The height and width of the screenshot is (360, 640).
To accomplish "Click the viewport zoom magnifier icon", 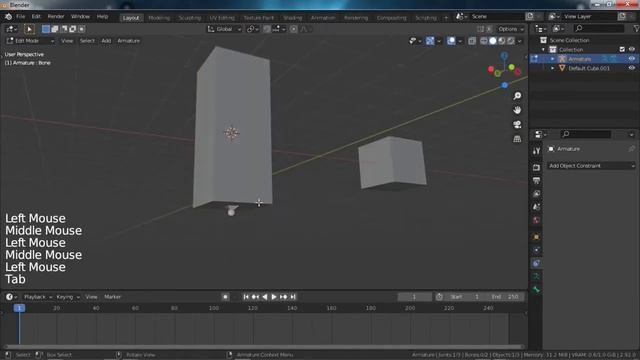I will 517,96.
